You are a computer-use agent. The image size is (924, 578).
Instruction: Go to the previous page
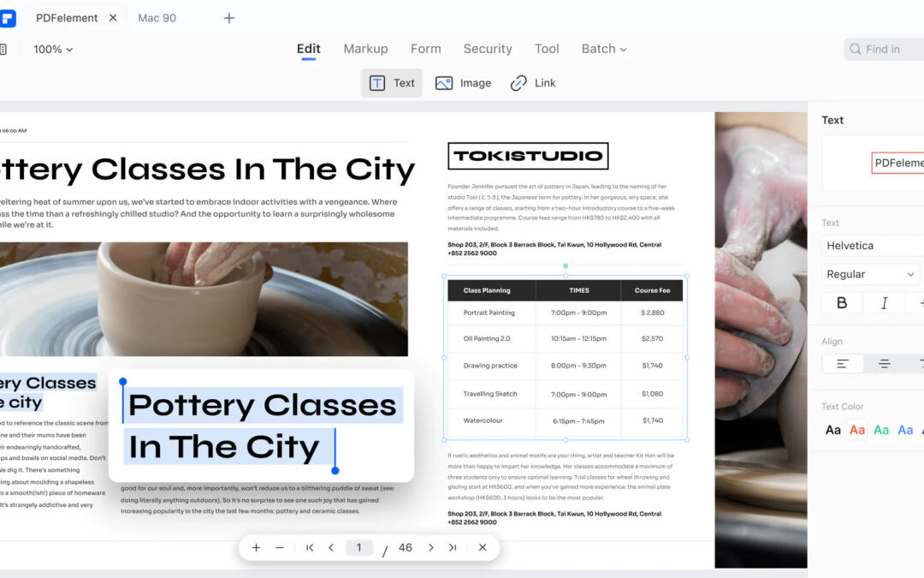[331, 547]
